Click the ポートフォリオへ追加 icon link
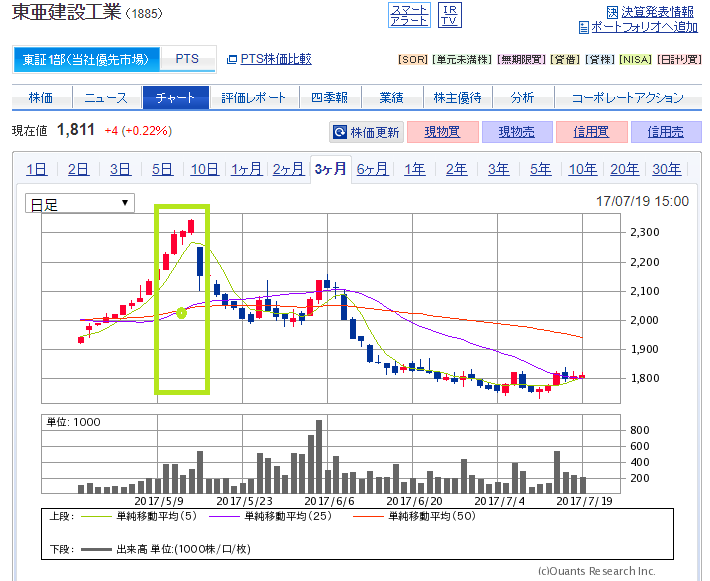This screenshot has height=581, width=710. coord(584,28)
